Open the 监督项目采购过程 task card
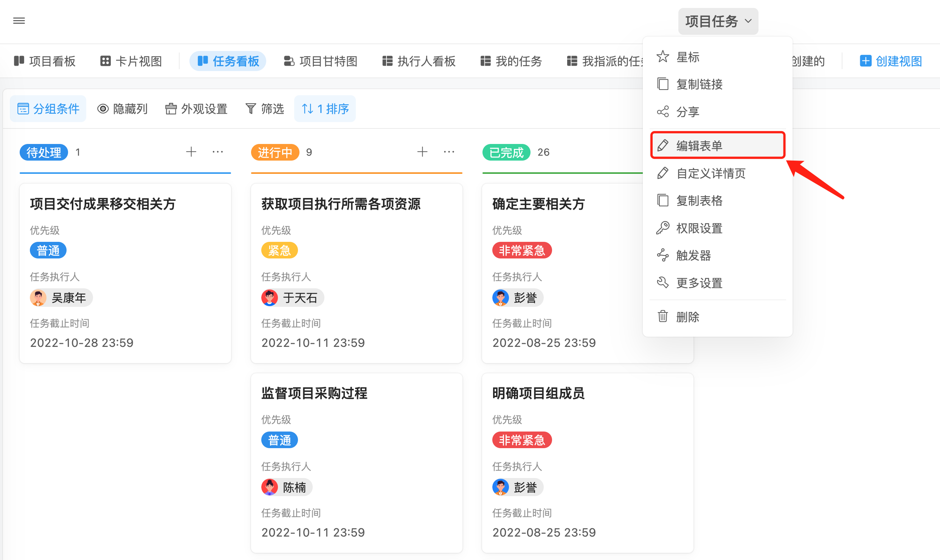Screen dimensions: 940x560 (x=314, y=393)
